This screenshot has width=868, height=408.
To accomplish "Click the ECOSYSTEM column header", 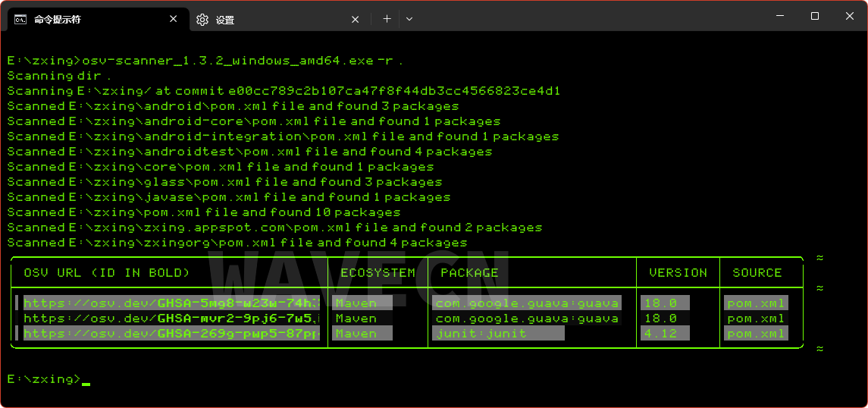I will click(378, 273).
